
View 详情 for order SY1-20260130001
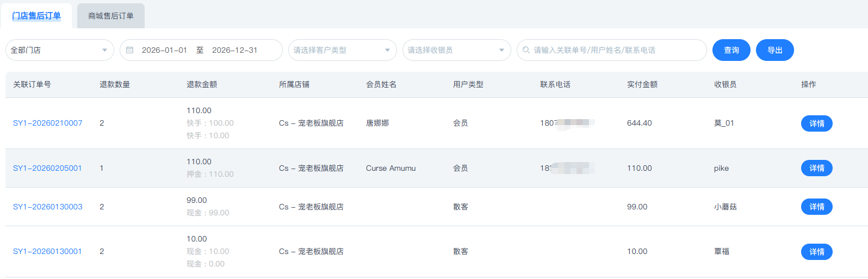(x=816, y=252)
